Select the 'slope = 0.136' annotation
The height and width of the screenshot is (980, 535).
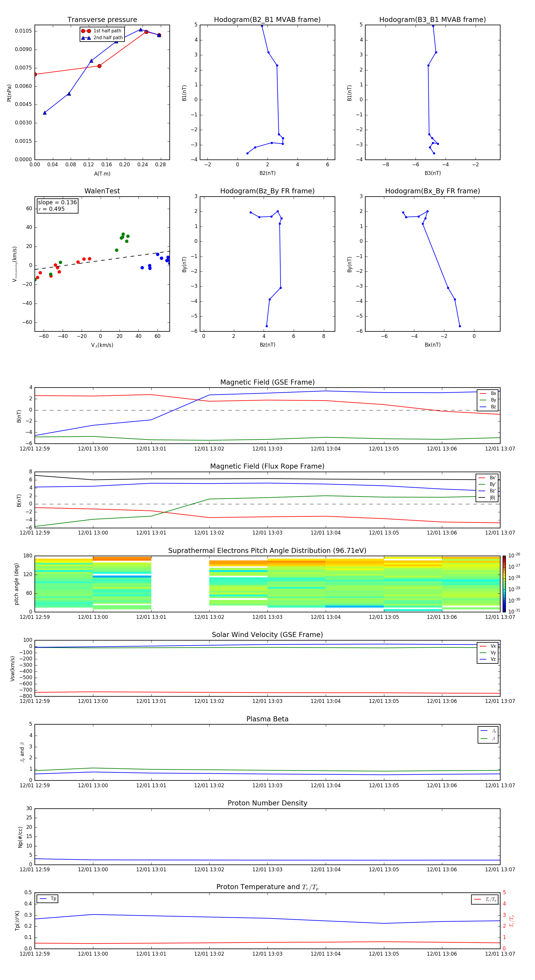click(57, 203)
